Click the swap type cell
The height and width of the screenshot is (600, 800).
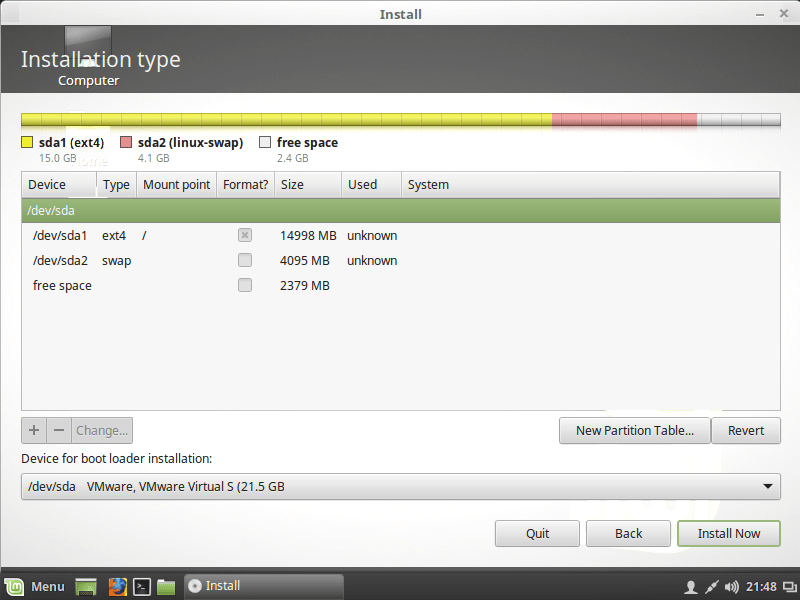pos(116,261)
